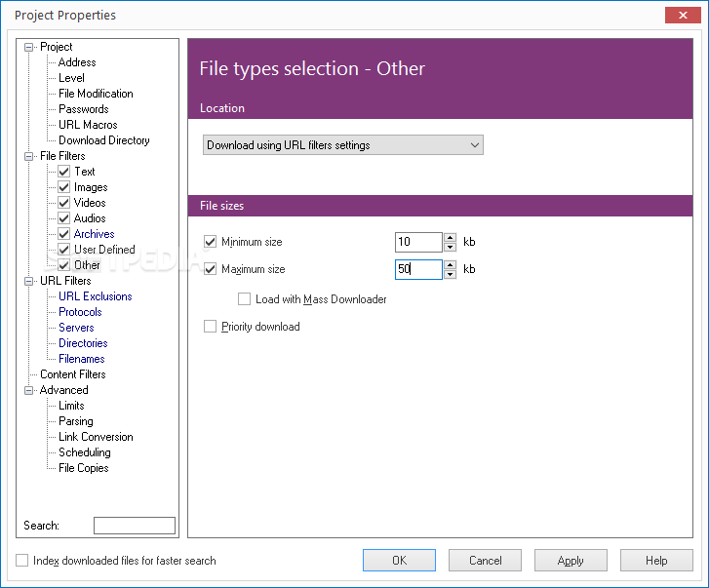
Task: Uncheck the Minimum size checkbox
Action: (x=210, y=242)
